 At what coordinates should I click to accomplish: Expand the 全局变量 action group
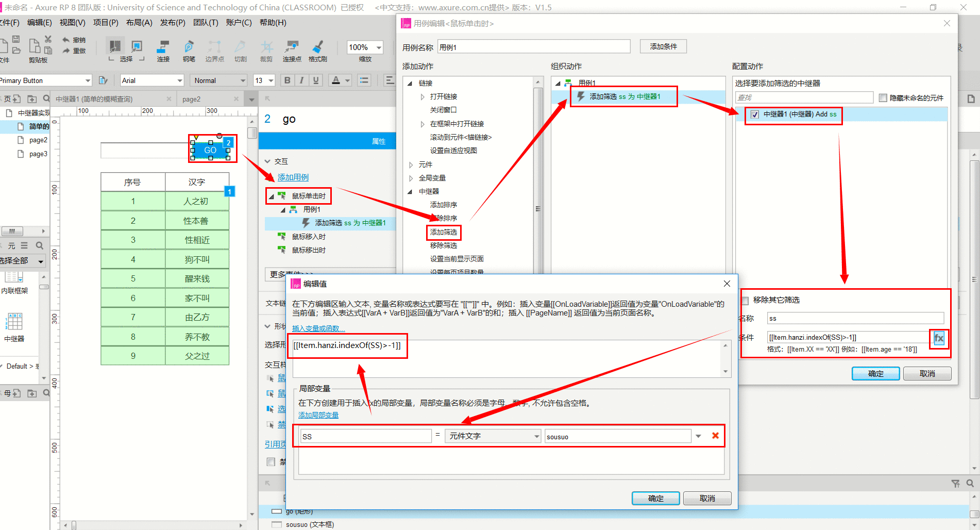(x=411, y=178)
